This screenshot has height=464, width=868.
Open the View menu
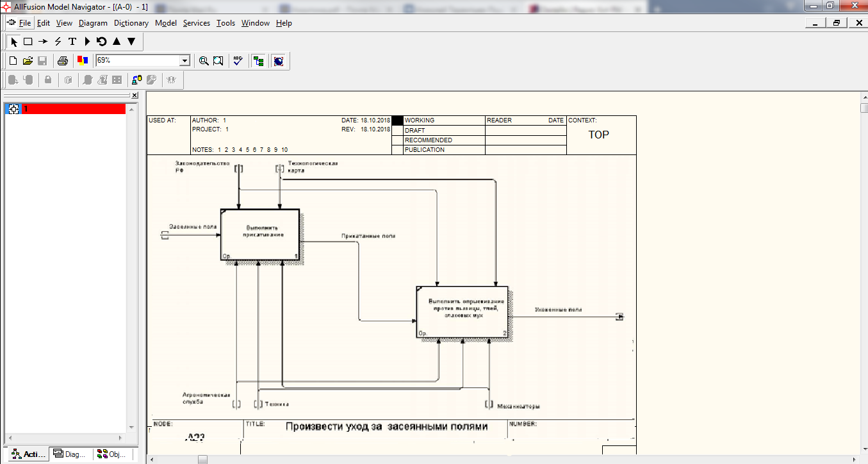tap(64, 23)
